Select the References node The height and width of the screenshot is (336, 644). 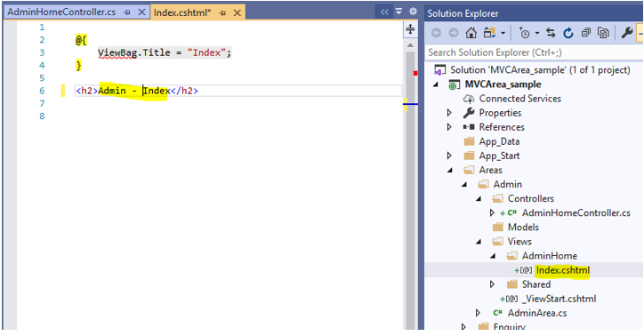point(502,127)
